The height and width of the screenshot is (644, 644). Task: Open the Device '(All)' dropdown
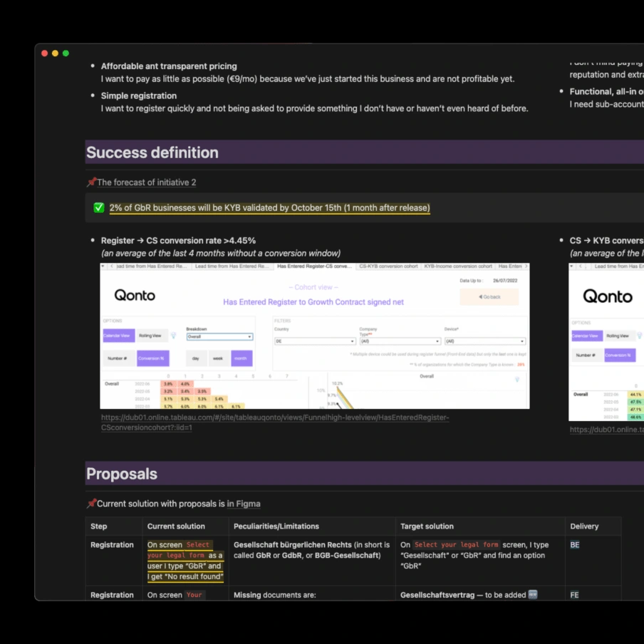point(485,341)
